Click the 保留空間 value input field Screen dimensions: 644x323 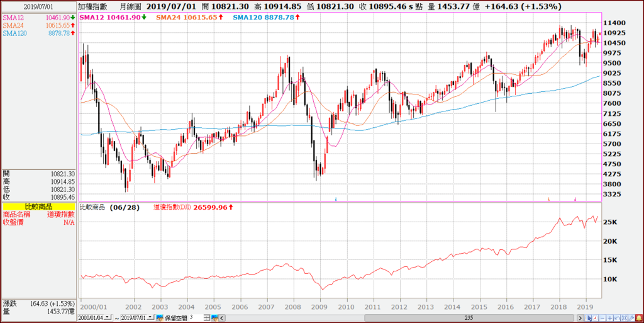196,318
